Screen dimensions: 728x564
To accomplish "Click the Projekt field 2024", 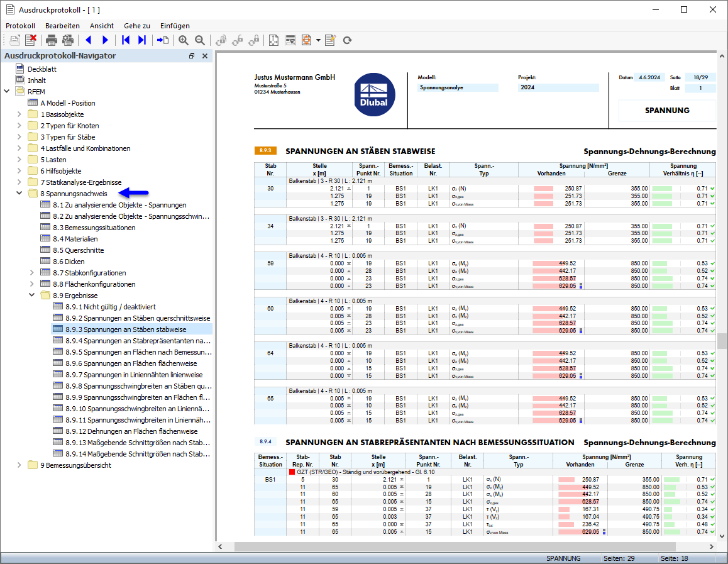I will coord(558,87).
